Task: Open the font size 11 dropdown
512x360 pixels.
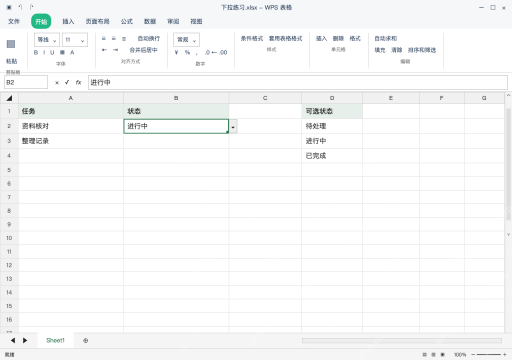Action: (75, 40)
